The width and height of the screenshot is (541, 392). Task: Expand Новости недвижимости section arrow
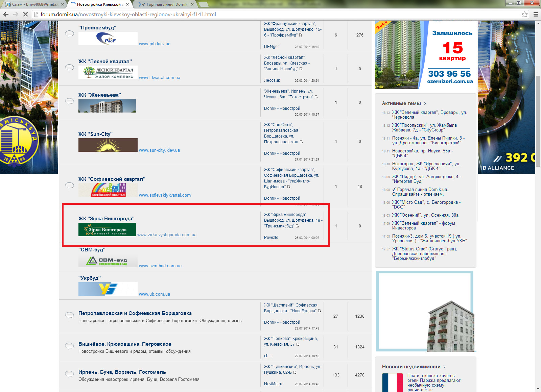(445, 367)
